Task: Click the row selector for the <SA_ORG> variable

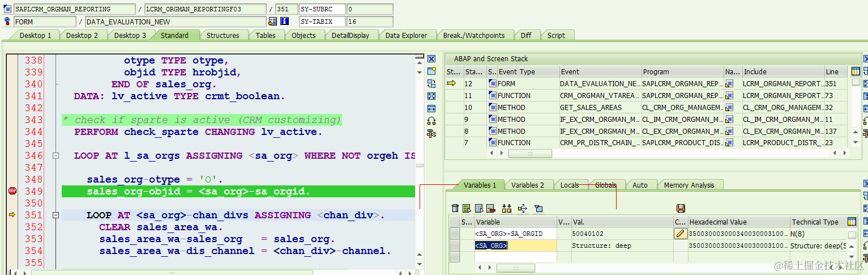Action: (454, 246)
